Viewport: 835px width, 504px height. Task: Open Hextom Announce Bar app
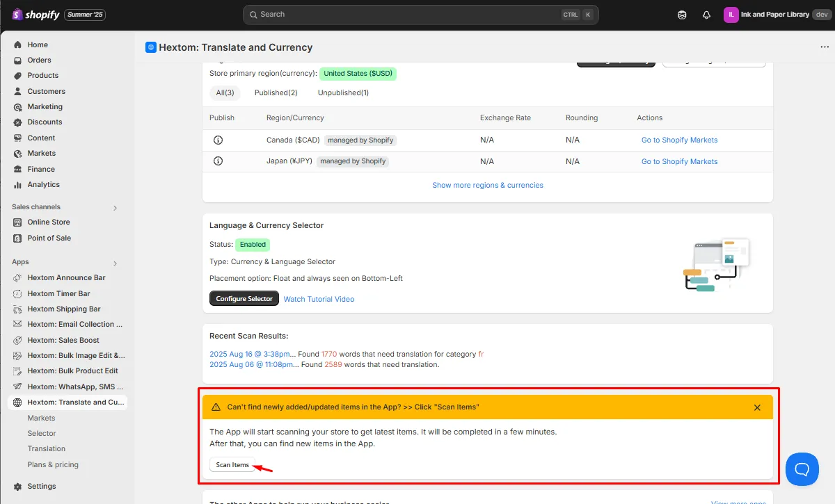pyautogui.click(x=67, y=277)
